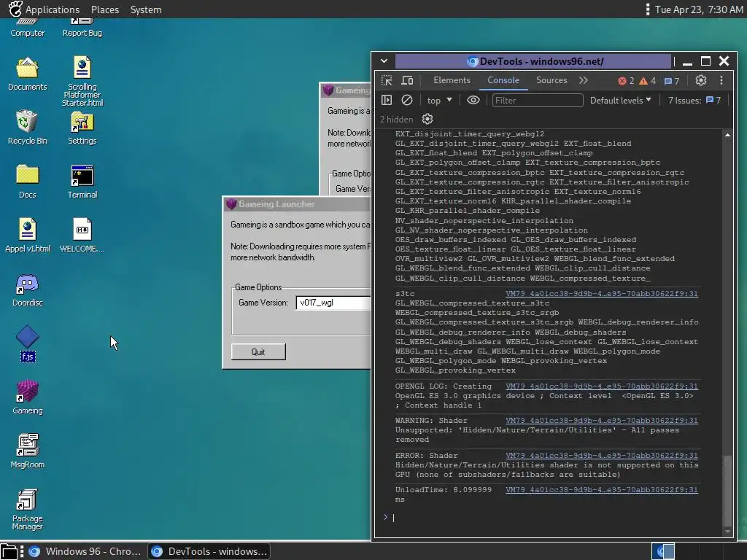Open Appel v1.html file icon
This screenshot has width=747, height=560.
coord(27,236)
